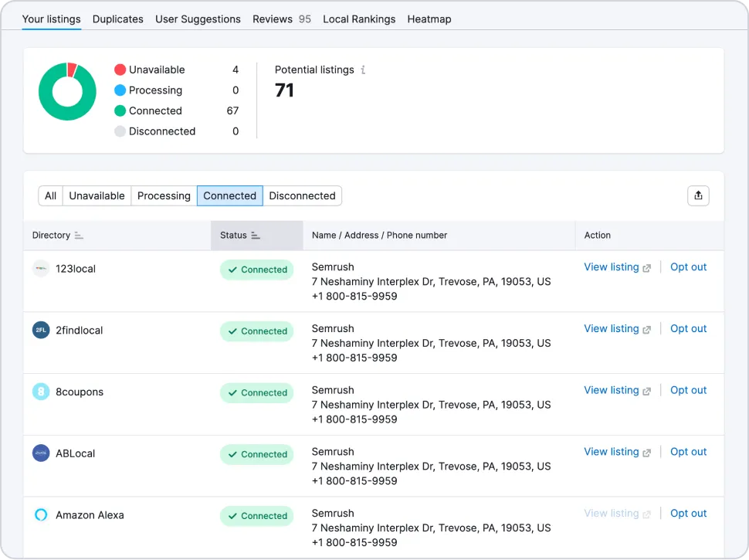Opt out of ABLocal
This screenshot has width=749, height=560.
pyautogui.click(x=688, y=452)
